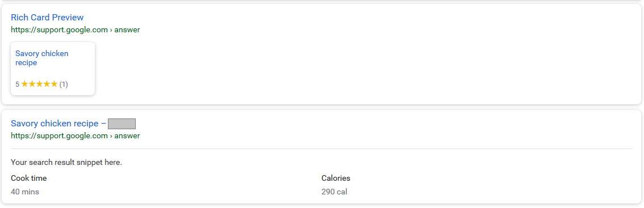Click 'Your search result snippet here' text
644x208 pixels.
pos(66,163)
